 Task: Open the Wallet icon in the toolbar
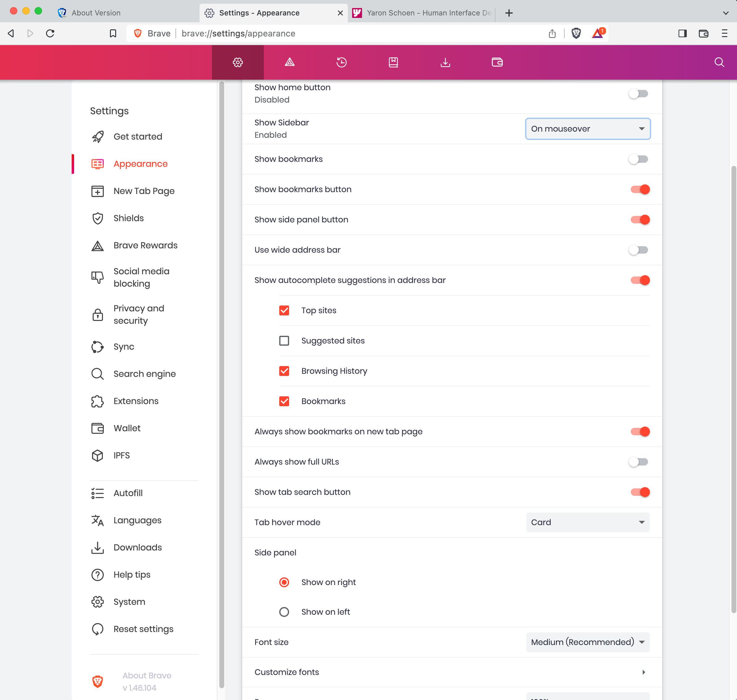point(497,62)
